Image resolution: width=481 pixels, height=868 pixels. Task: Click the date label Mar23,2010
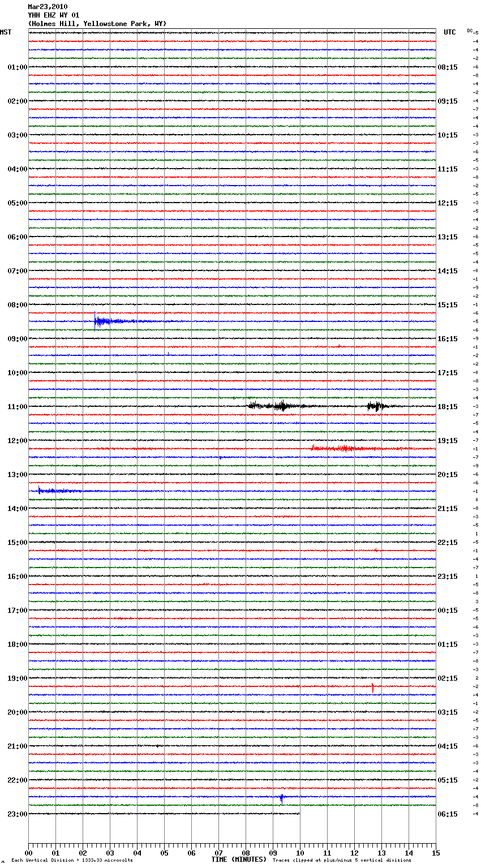[x=48, y=7]
